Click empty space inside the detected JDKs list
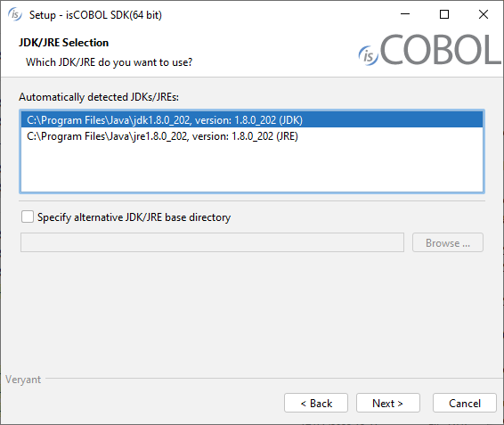 click(x=252, y=168)
